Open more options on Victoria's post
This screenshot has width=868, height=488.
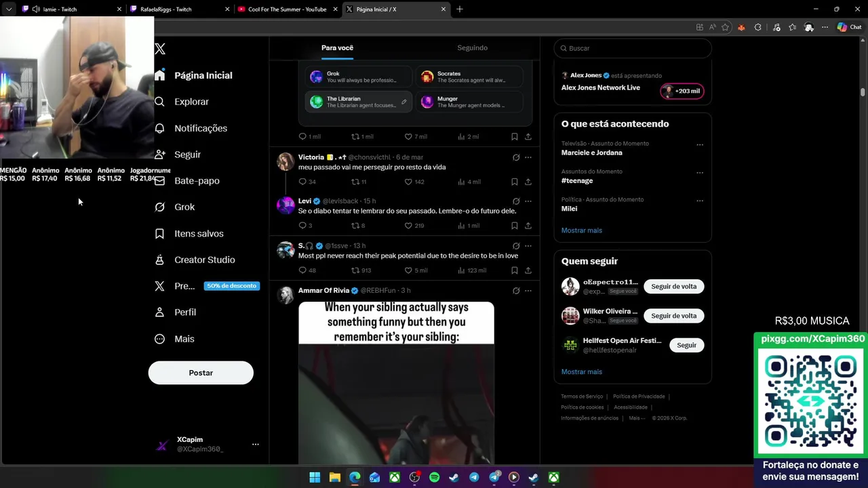pyautogui.click(x=528, y=157)
